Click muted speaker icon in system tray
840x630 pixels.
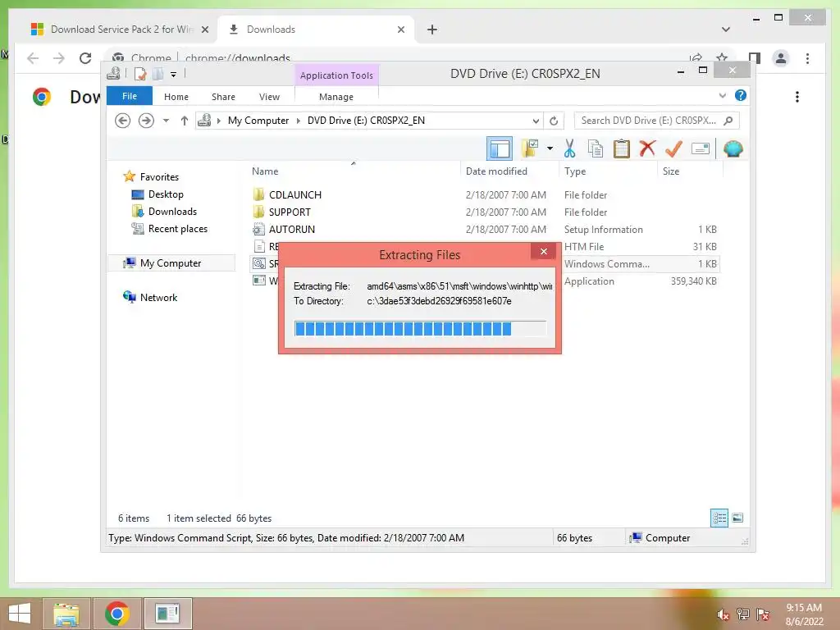[x=723, y=614]
